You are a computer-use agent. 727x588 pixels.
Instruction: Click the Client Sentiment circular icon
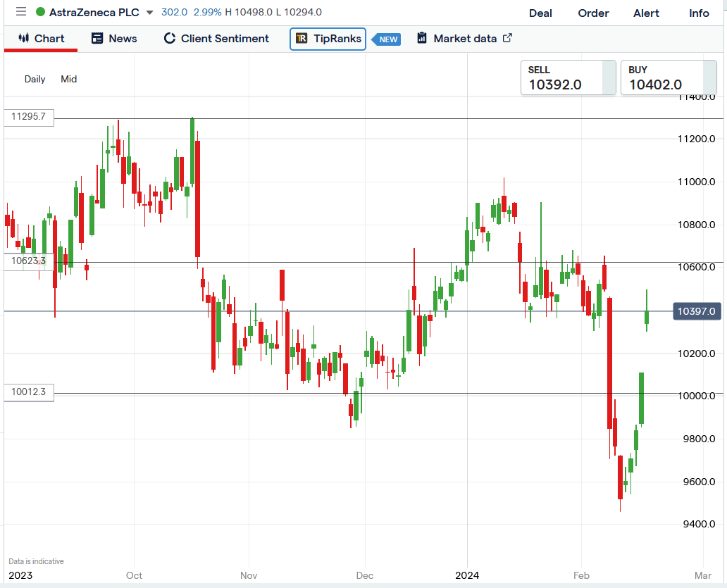point(170,38)
